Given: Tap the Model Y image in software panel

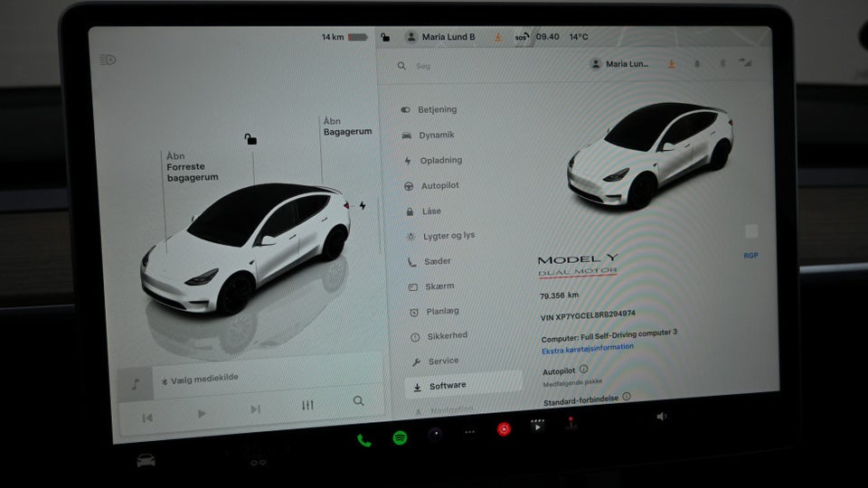Looking at the screenshot, I should coord(650,155).
